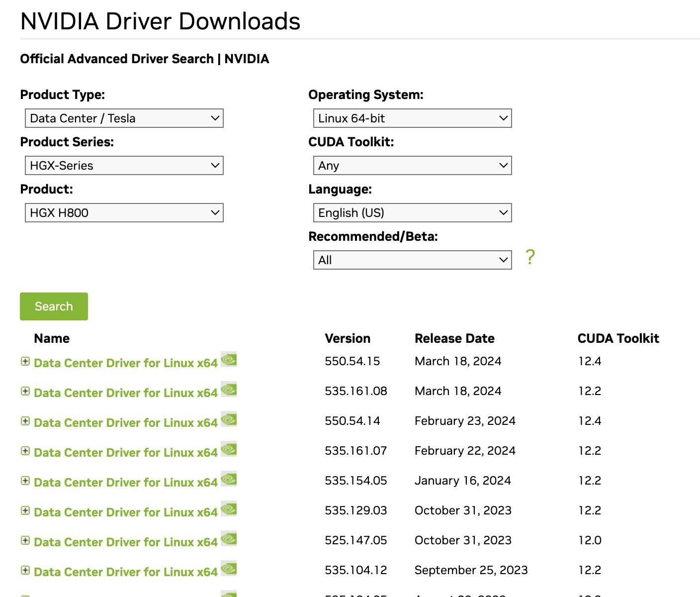
Task: Click the NVIDIA Driver Downloads heading
Action: coord(160,21)
